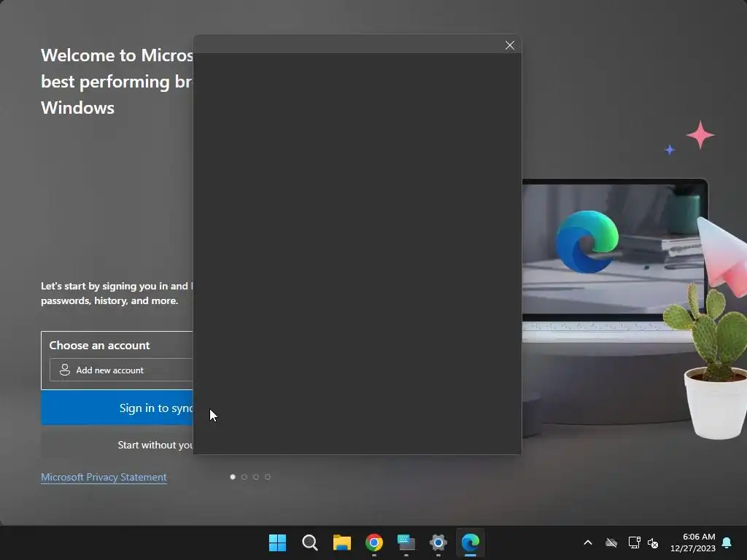747x560 pixels.
Task: Open the Windows Start menu
Action: 277,542
